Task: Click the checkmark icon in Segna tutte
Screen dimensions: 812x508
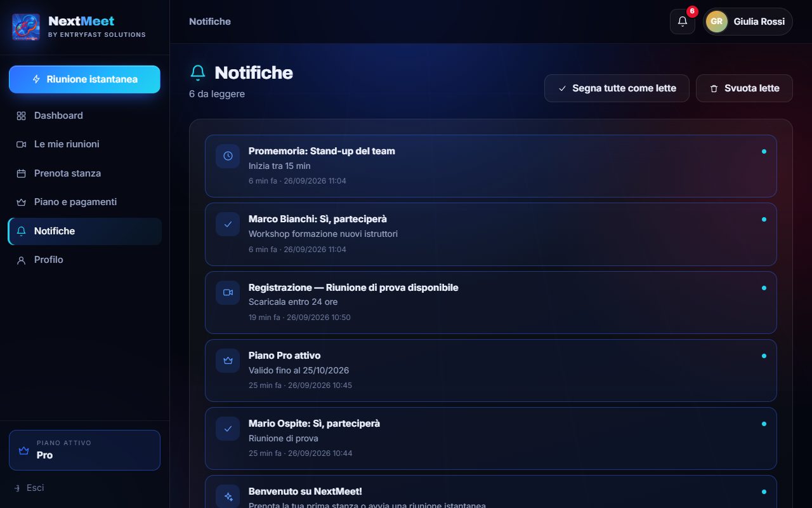Action: point(562,88)
